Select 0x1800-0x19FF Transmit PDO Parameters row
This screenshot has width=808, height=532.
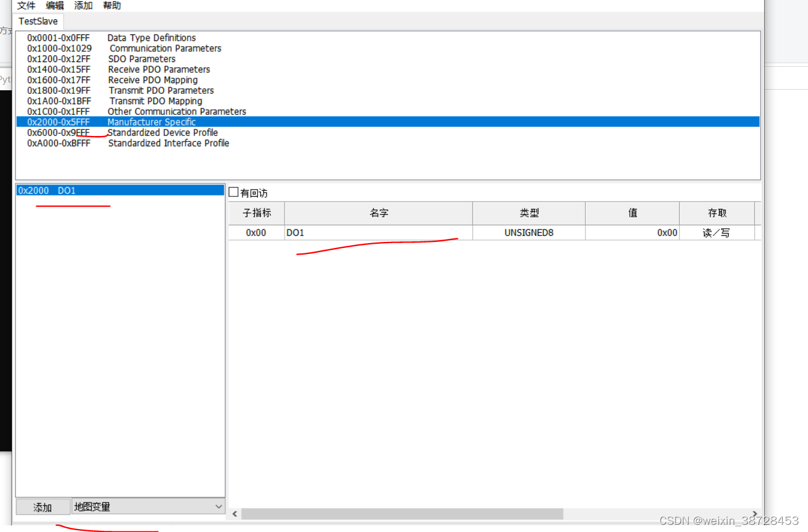387,90
